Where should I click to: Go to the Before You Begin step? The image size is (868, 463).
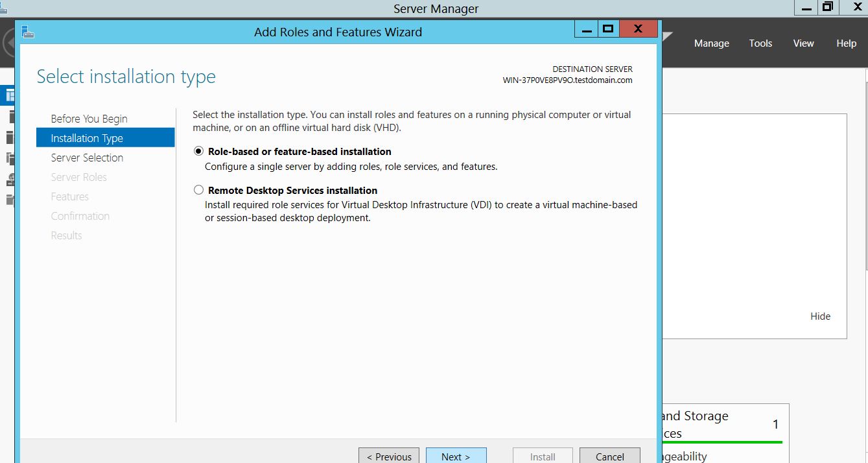click(x=89, y=119)
